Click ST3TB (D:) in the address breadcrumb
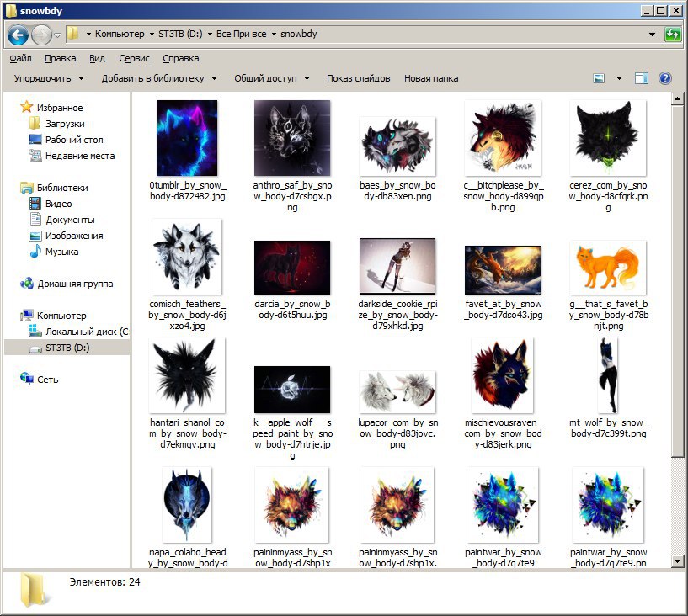 pyautogui.click(x=180, y=34)
